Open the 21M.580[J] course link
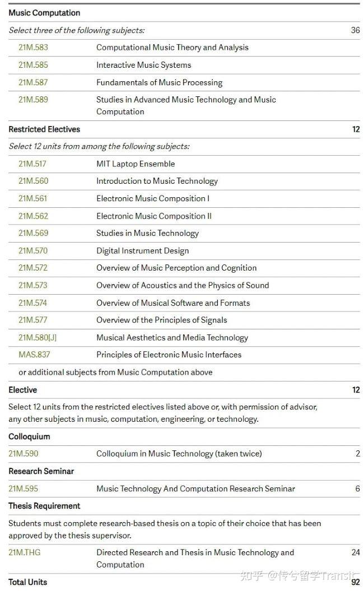 pos(38,337)
